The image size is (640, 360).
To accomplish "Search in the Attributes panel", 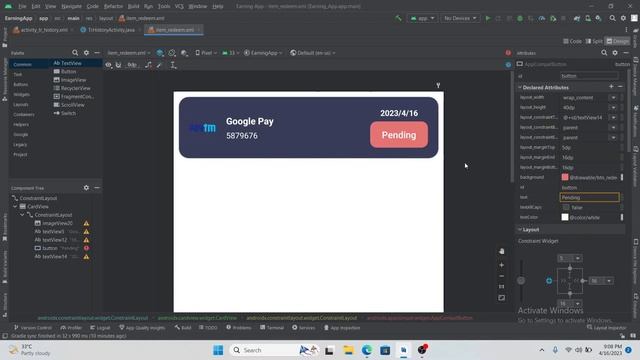I will tap(604, 53).
